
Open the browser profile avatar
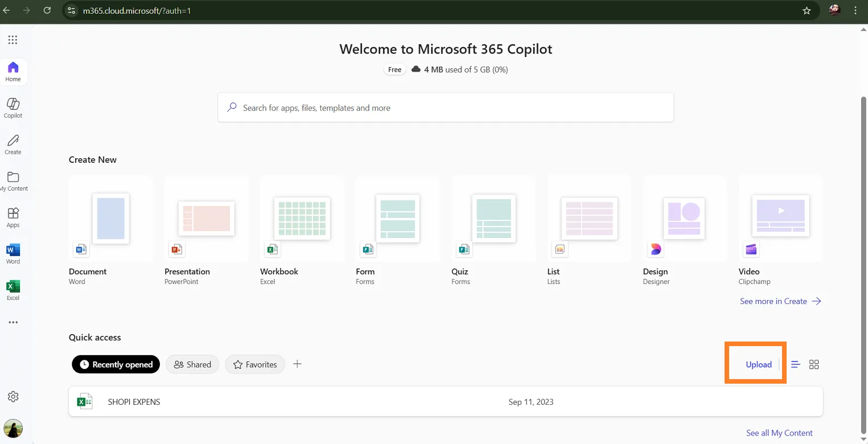pos(835,10)
